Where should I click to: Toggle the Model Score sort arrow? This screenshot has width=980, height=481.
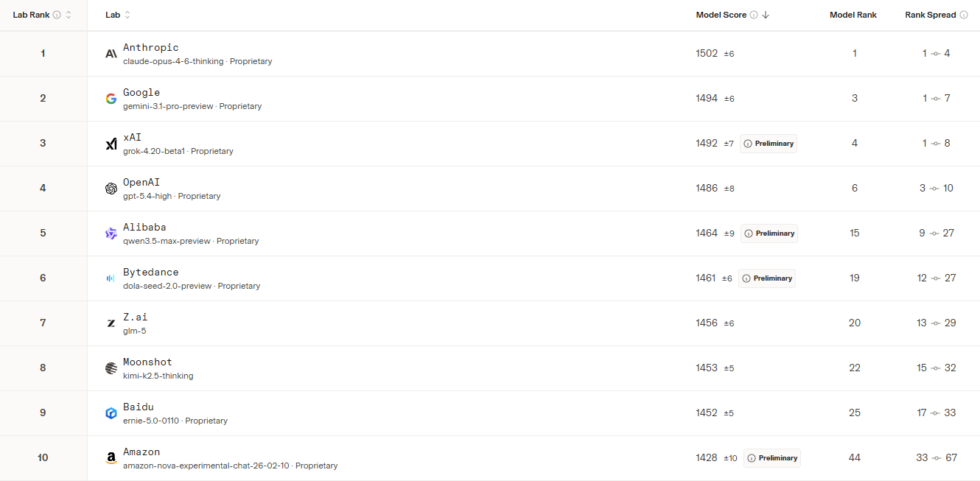766,15
